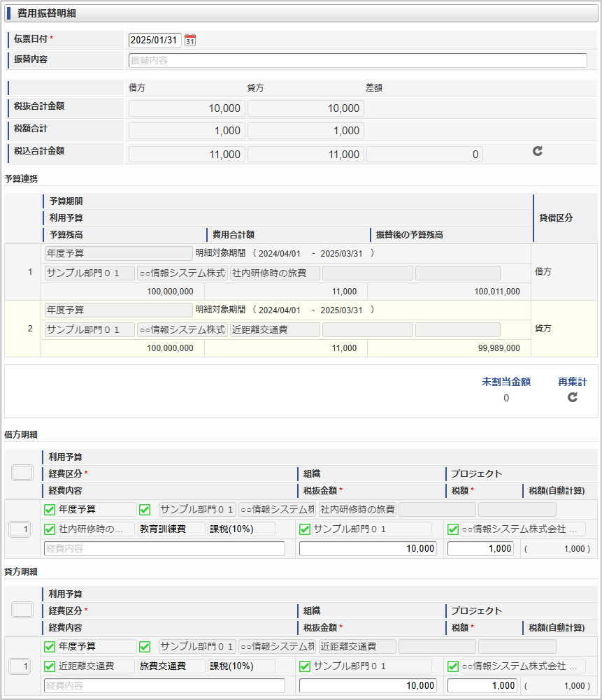Click the 再集計 link text
This screenshot has width=602, height=700.
point(572,382)
